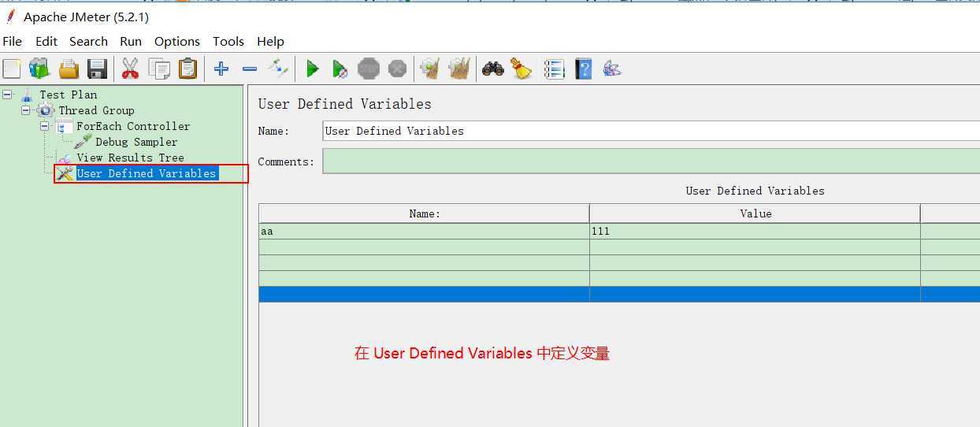This screenshot has height=427, width=980.
Task: Click the Clear All results icon
Action: [x=459, y=69]
